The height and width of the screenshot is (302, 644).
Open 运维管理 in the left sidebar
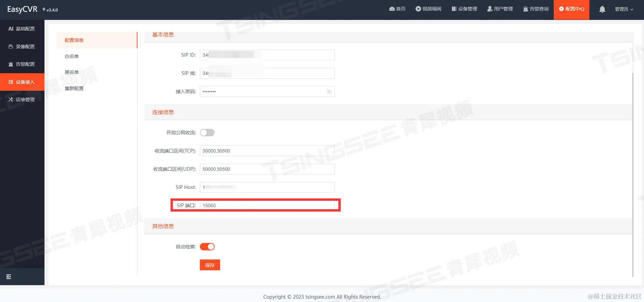tap(22, 100)
